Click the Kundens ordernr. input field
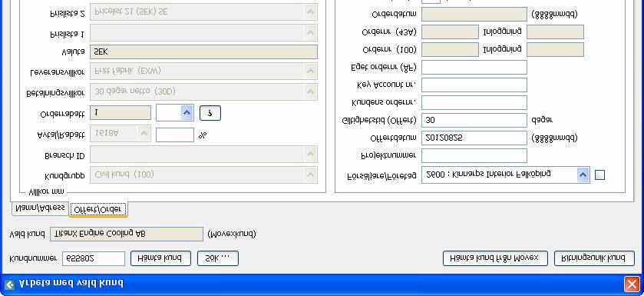This screenshot has width=644, height=296. (474, 103)
